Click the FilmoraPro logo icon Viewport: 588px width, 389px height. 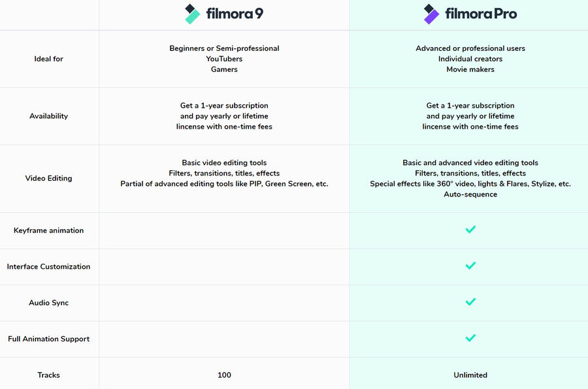[432, 14]
